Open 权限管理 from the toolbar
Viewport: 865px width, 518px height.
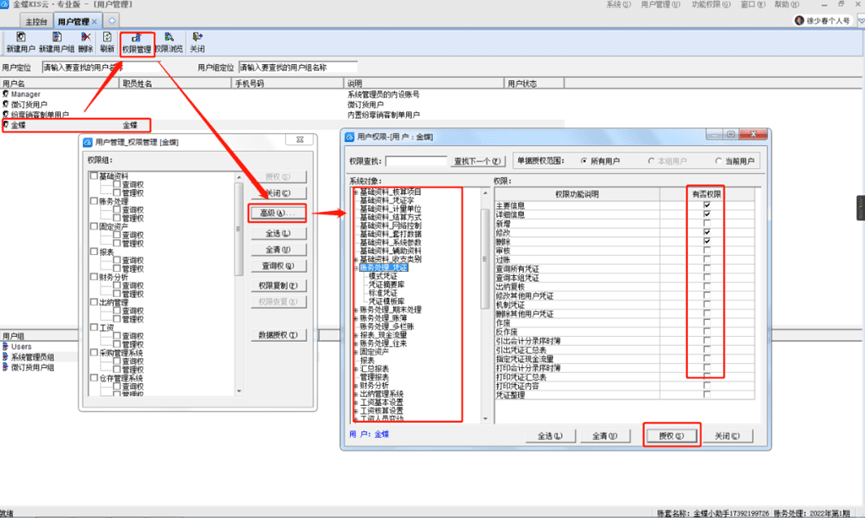pos(136,42)
